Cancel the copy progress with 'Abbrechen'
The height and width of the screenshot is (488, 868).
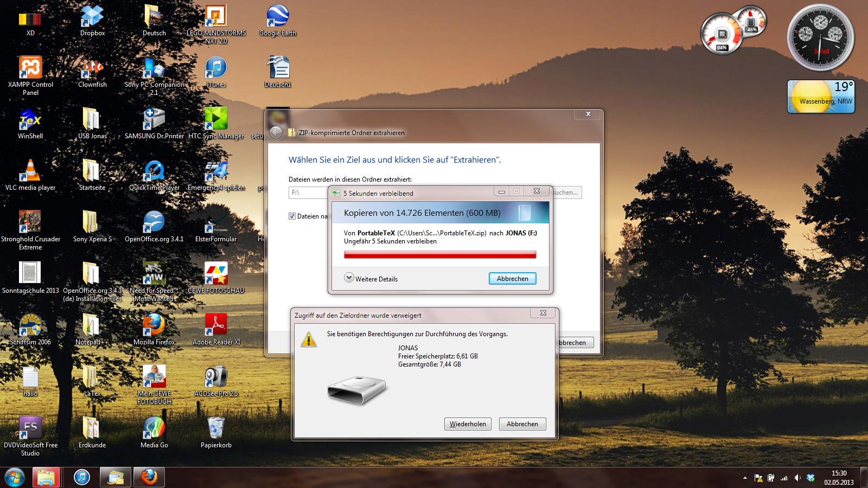[512, 279]
